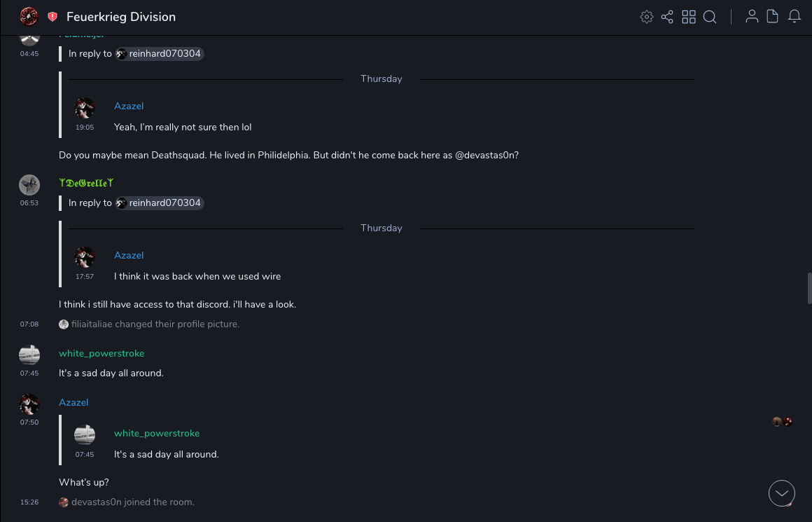
Task: Open the room files icon
Action: pos(773,17)
